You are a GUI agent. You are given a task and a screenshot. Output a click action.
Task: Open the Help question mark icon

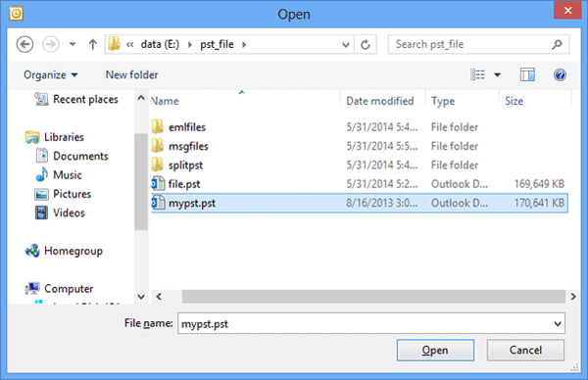pos(560,75)
